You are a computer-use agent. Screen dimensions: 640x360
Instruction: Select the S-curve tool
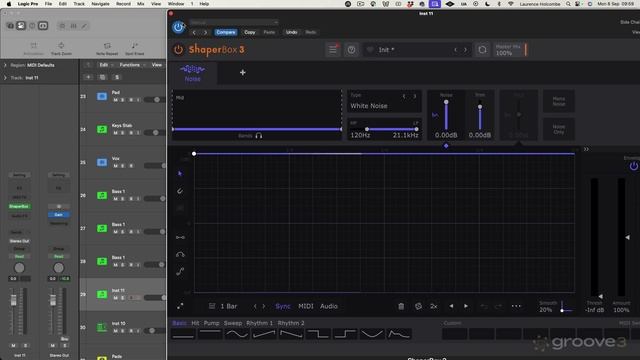180,271
